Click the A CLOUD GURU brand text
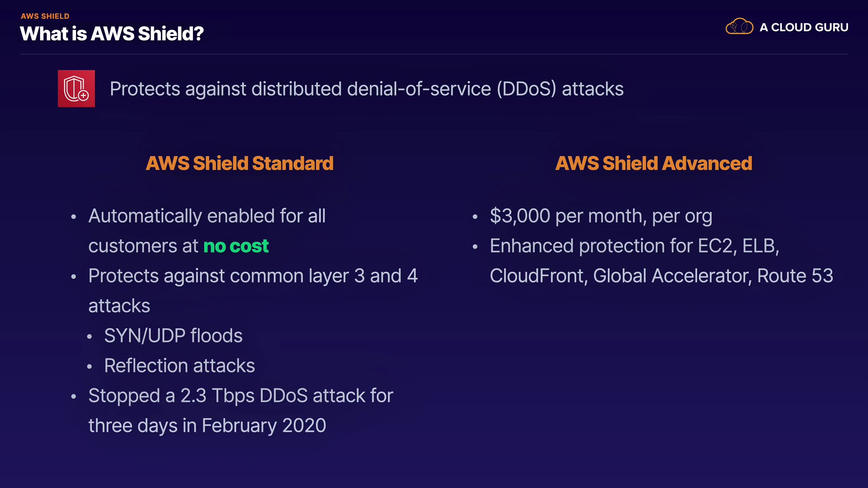The image size is (868, 488). pos(804,28)
